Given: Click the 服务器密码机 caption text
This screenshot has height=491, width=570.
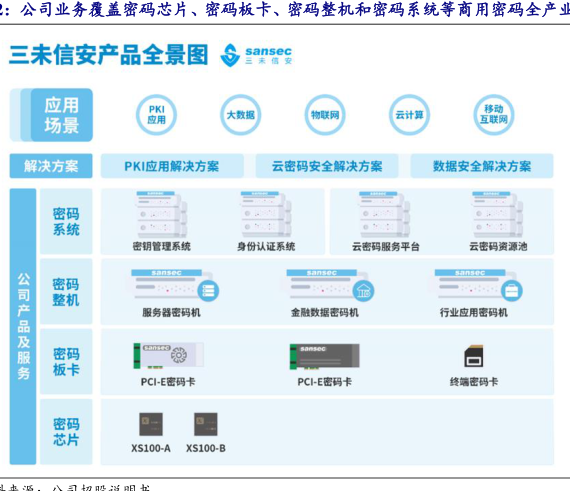Looking at the screenshot, I should (x=171, y=313).
